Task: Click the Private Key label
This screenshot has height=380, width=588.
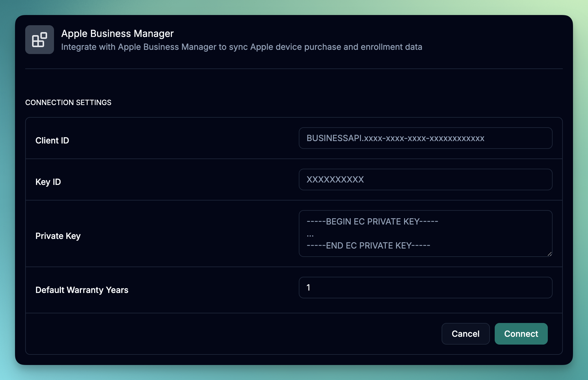Action: 58,236
